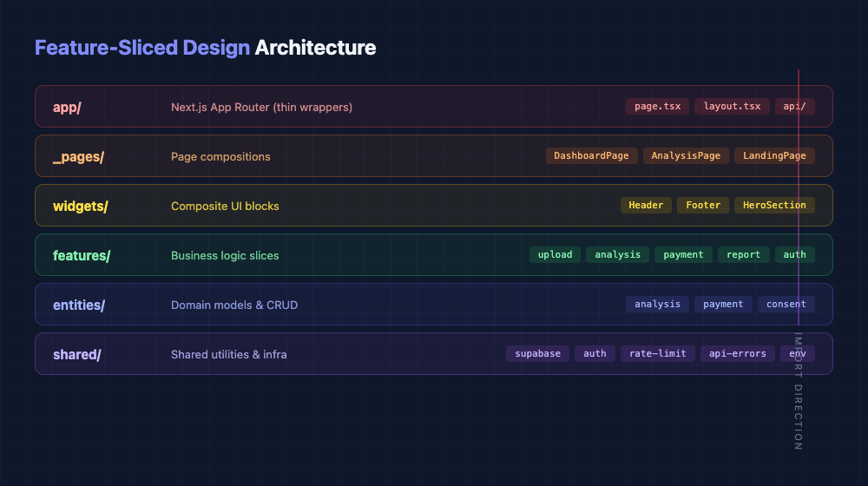Viewport: 868px width, 486px height.
Task: Select the payment tag in entities row
Action: pos(723,304)
